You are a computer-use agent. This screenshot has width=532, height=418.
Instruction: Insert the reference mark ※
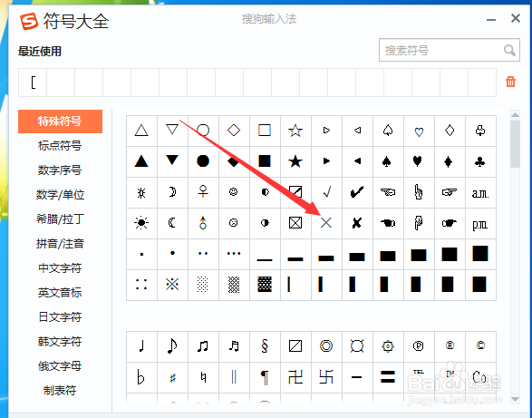coord(172,285)
